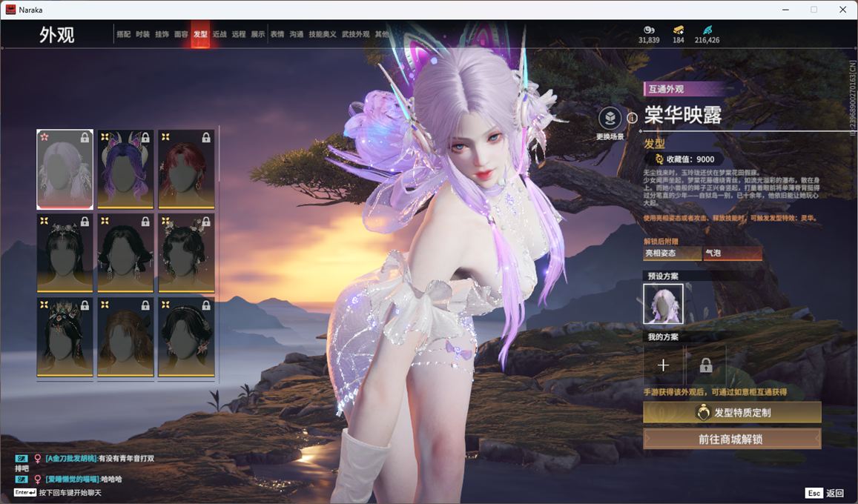Switch to the 展示 tab
The height and width of the screenshot is (504, 858).
pos(258,34)
